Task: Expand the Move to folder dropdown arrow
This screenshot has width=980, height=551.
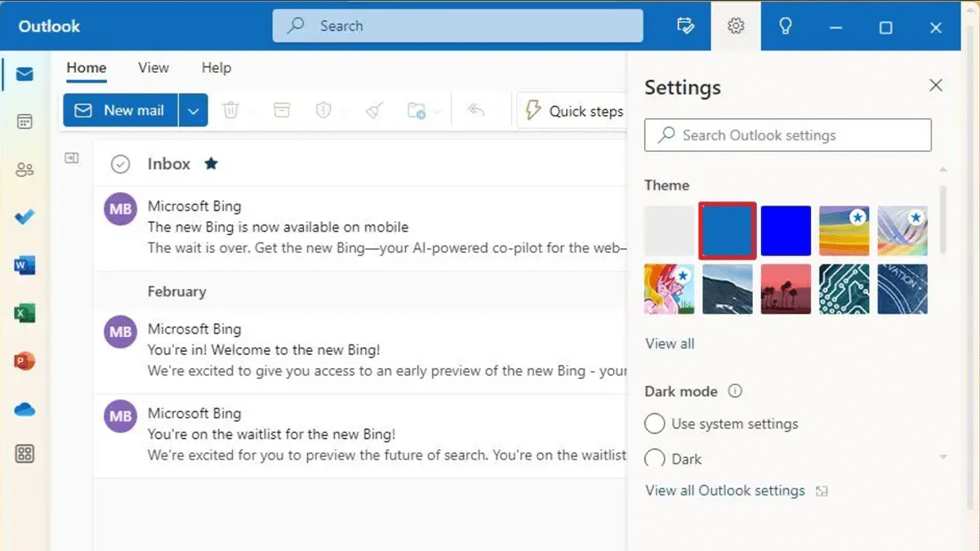Action: point(438,112)
